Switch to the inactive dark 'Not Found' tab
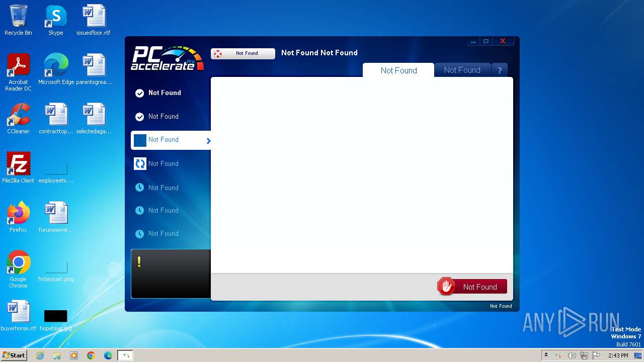 tap(462, 70)
